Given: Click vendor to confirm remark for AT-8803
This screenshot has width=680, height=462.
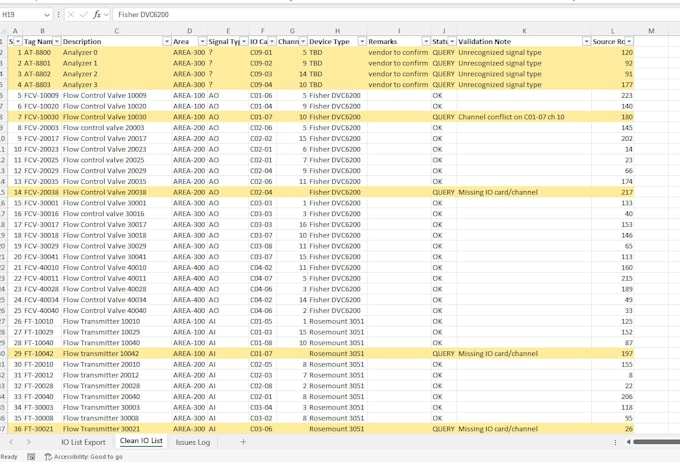Looking at the screenshot, I should pyautogui.click(x=399, y=85).
